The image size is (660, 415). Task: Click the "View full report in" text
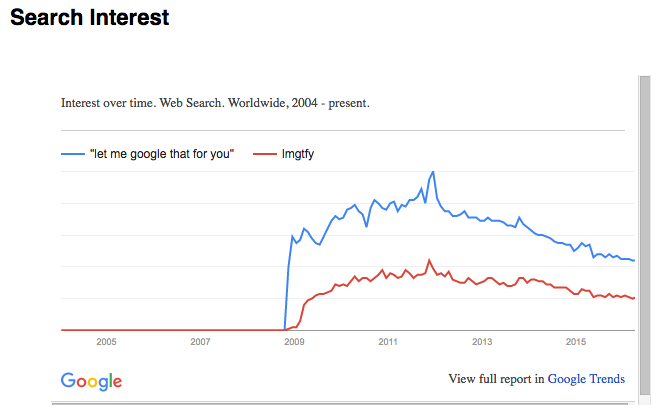pos(496,379)
